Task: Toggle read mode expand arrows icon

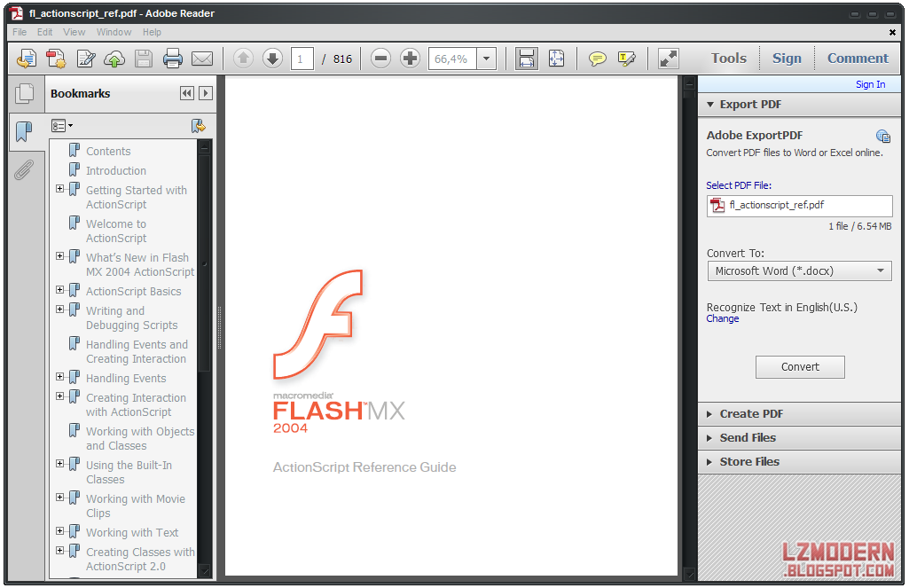Action: click(x=669, y=59)
